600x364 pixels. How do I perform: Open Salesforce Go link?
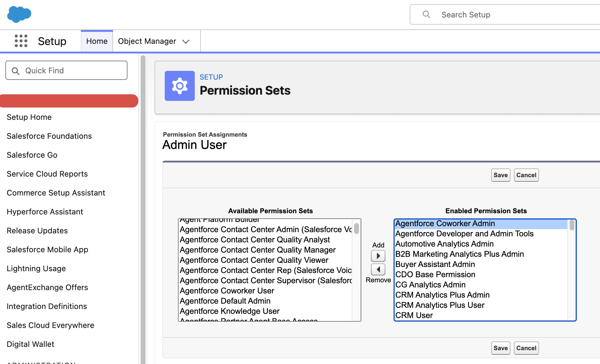pos(32,155)
